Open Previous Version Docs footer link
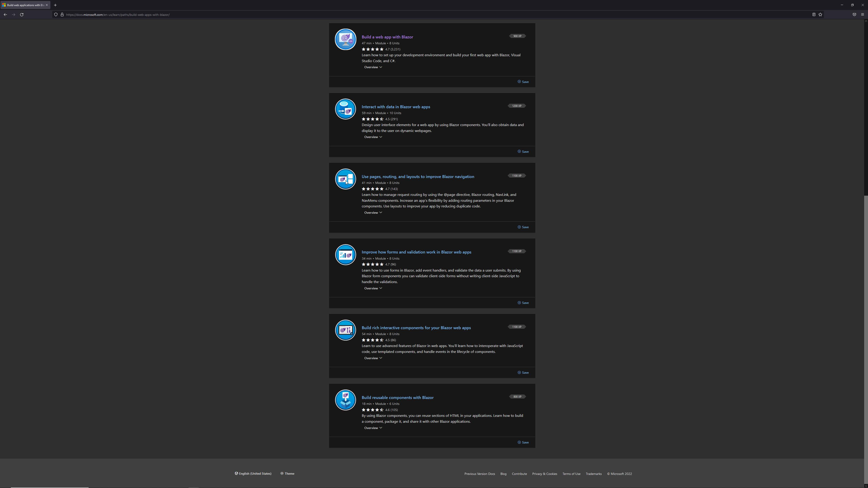 point(479,474)
